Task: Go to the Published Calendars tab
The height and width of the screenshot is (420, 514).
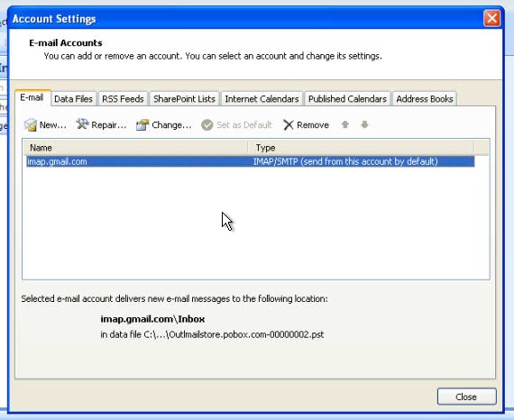Action: pos(347,99)
